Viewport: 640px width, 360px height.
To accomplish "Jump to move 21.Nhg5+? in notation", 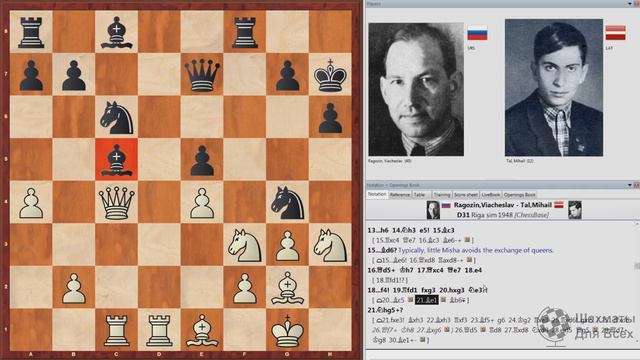I will click(385, 310).
